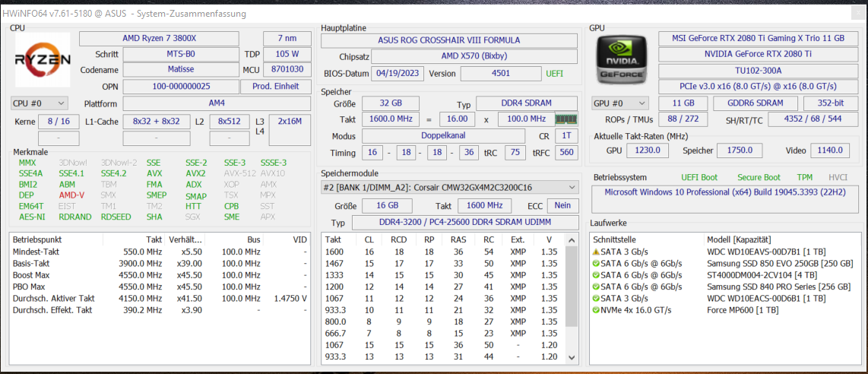Click the MTS-B0 stepping field
This screenshot has width=868, height=374.
[181, 55]
